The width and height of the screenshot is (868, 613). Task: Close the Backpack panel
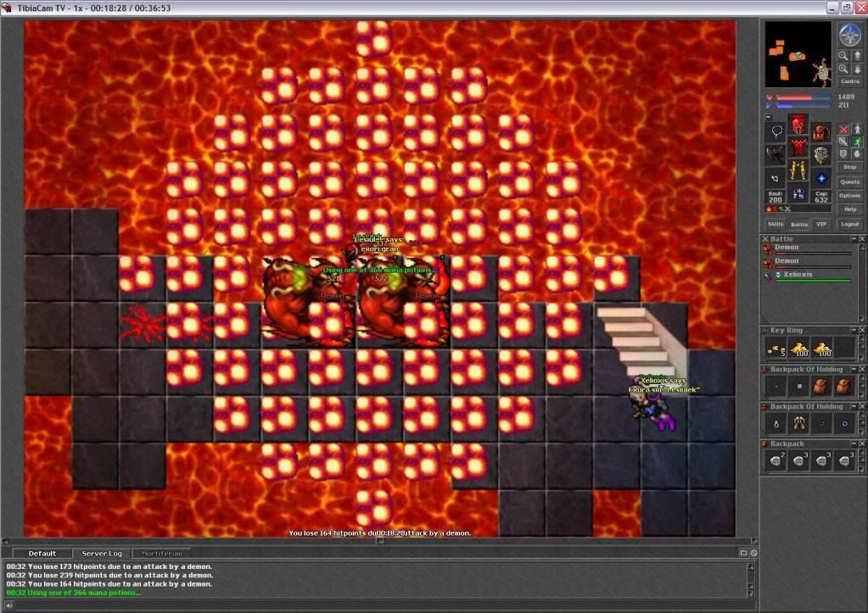click(x=862, y=443)
